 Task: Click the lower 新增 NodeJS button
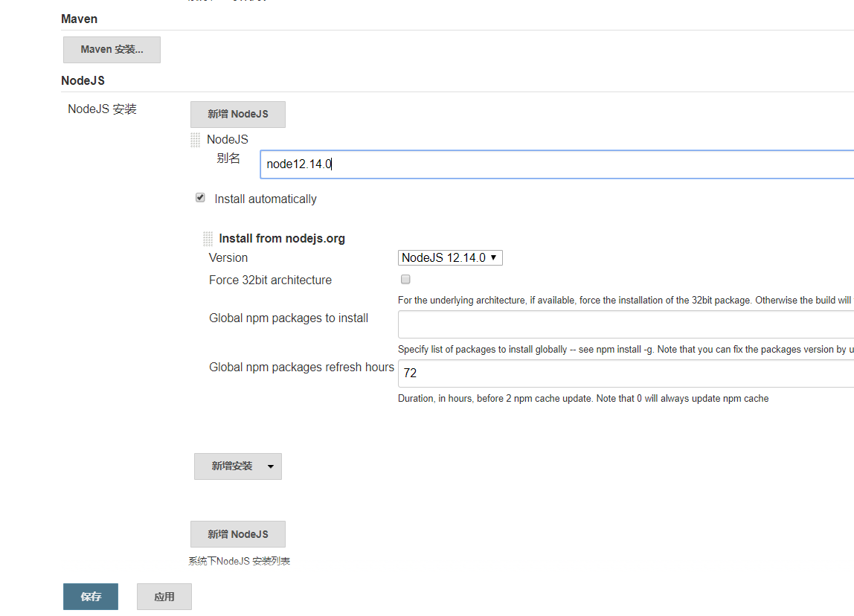(x=238, y=534)
